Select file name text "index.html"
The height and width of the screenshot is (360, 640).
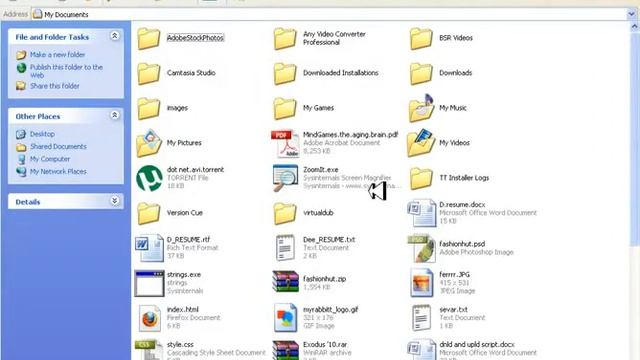(x=182, y=310)
